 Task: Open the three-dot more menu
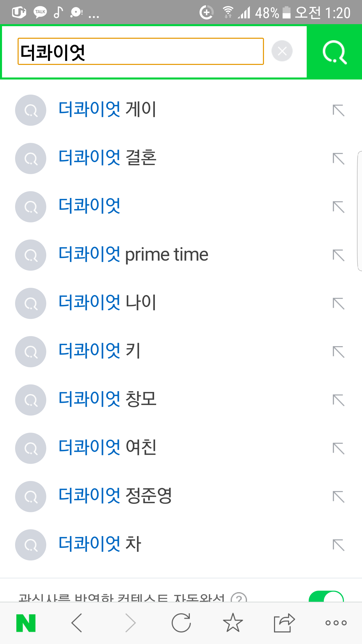click(x=336, y=623)
